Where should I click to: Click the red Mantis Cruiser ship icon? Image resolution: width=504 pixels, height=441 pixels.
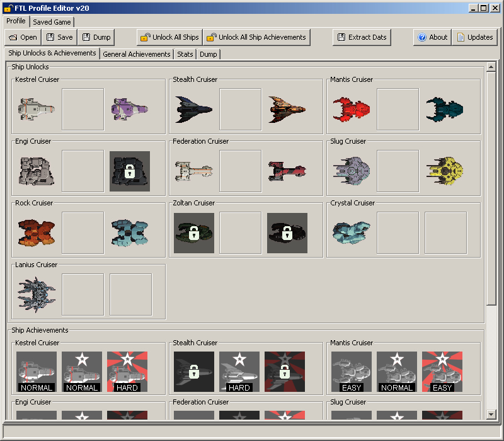[352, 109]
